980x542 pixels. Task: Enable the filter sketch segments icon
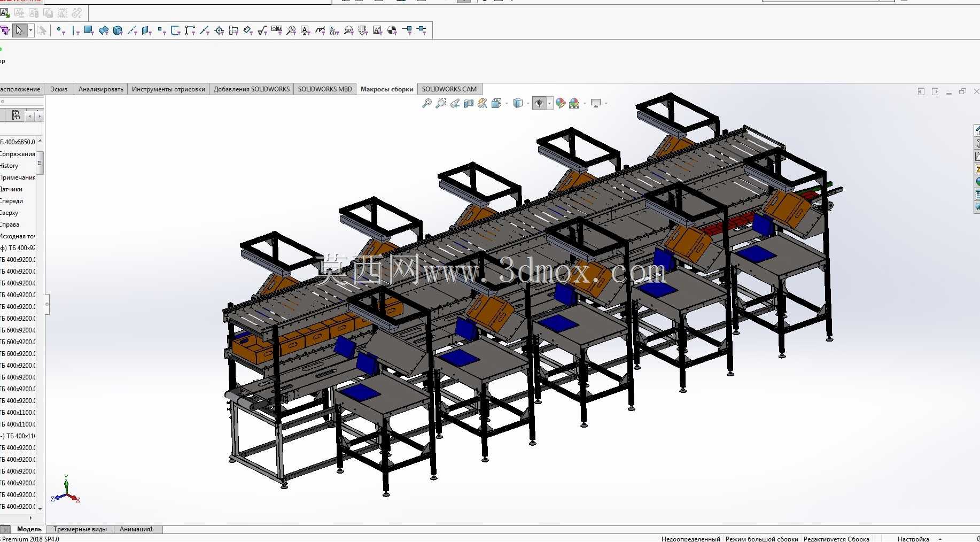[x=190, y=30]
